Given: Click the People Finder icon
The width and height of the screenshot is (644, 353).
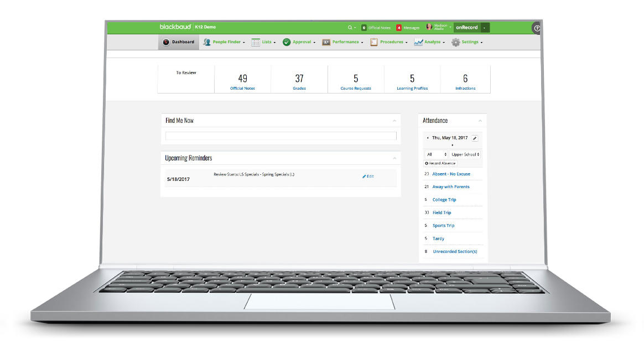Looking at the screenshot, I should click(206, 41).
